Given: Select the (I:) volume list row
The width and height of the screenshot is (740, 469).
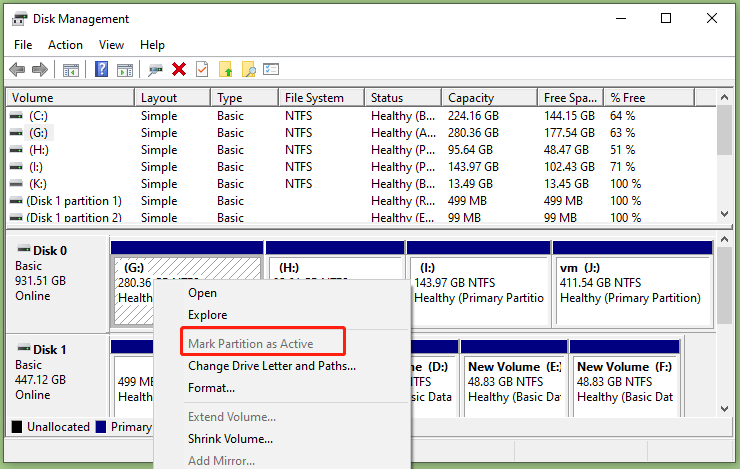Looking at the screenshot, I should coord(362,167).
